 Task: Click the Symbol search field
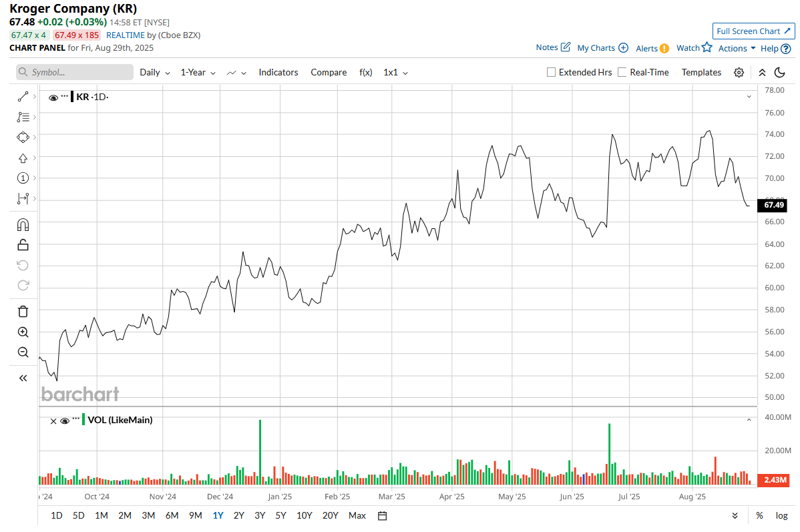[x=75, y=72]
